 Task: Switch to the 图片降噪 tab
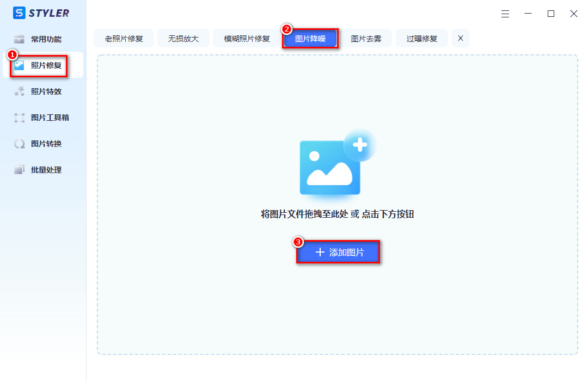[310, 38]
